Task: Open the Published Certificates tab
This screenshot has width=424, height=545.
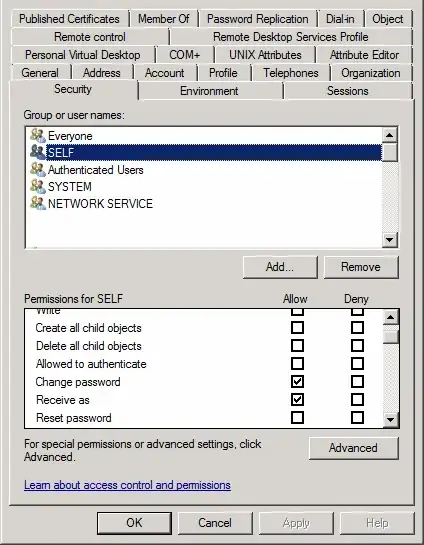Action: pyautogui.click(x=70, y=19)
